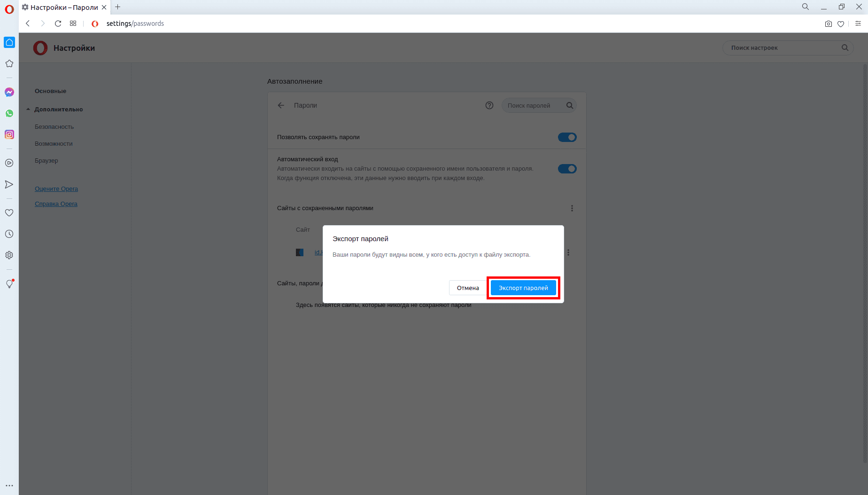Image resolution: width=868 pixels, height=495 pixels.
Task: Open saved passwords three-dot menu
Action: (x=572, y=208)
